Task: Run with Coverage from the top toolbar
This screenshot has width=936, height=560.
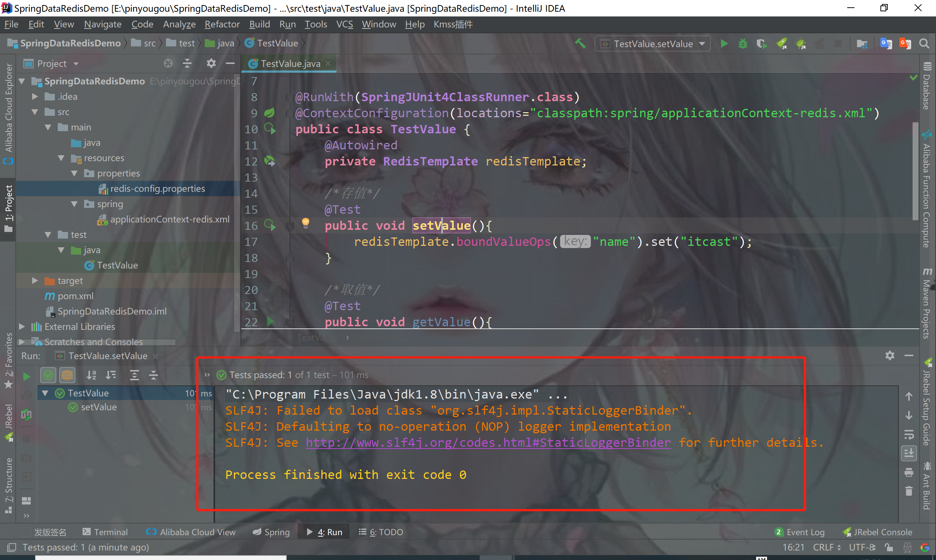Action: (762, 44)
